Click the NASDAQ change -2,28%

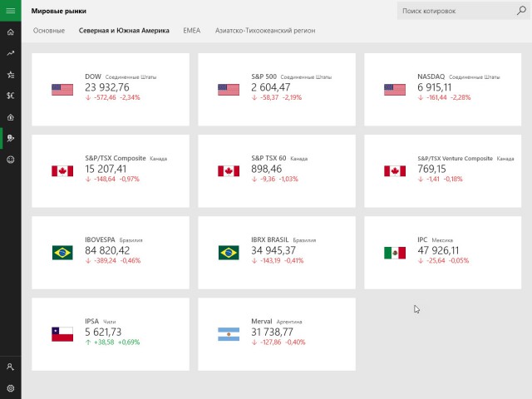click(x=461, y=98)
